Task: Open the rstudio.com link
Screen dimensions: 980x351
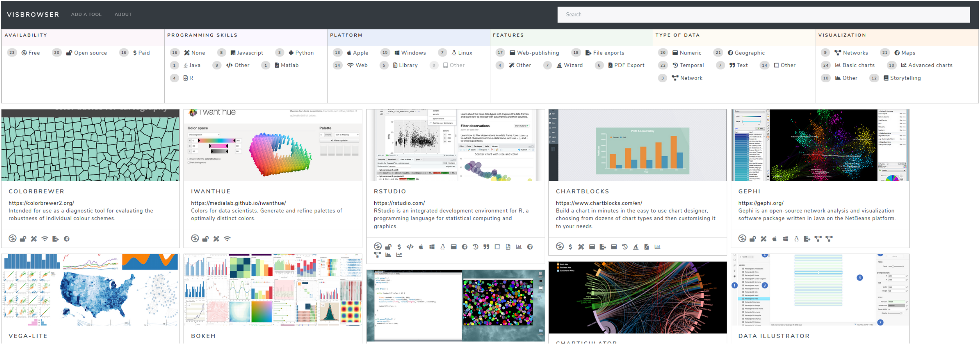Action: [x=400, y=203]
